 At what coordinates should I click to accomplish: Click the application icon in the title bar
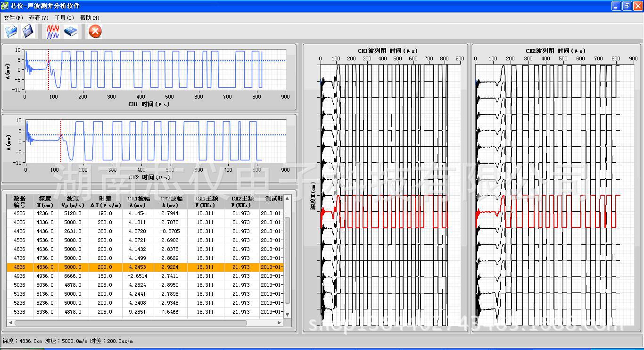click(x=5, y=6)
